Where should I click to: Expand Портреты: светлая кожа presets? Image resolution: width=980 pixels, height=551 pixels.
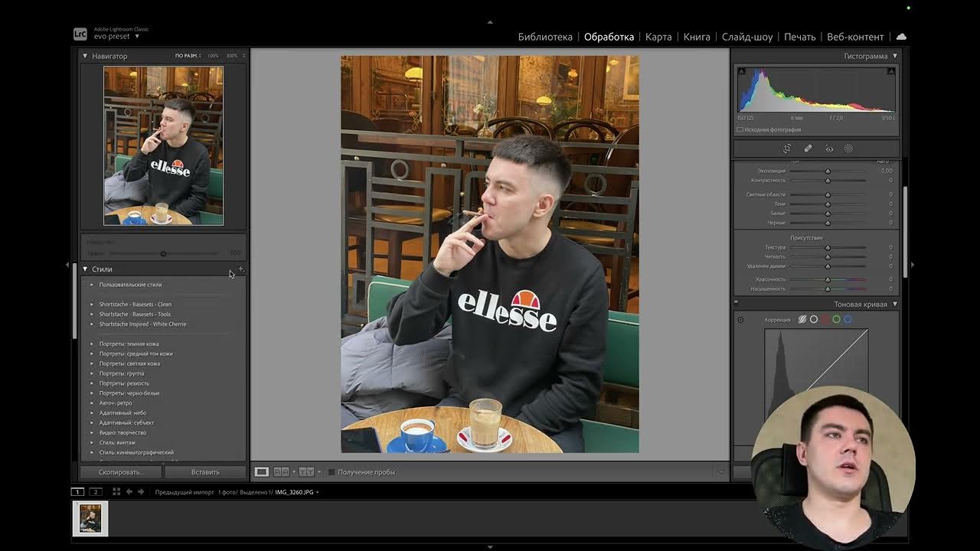[x=92, y=364]
